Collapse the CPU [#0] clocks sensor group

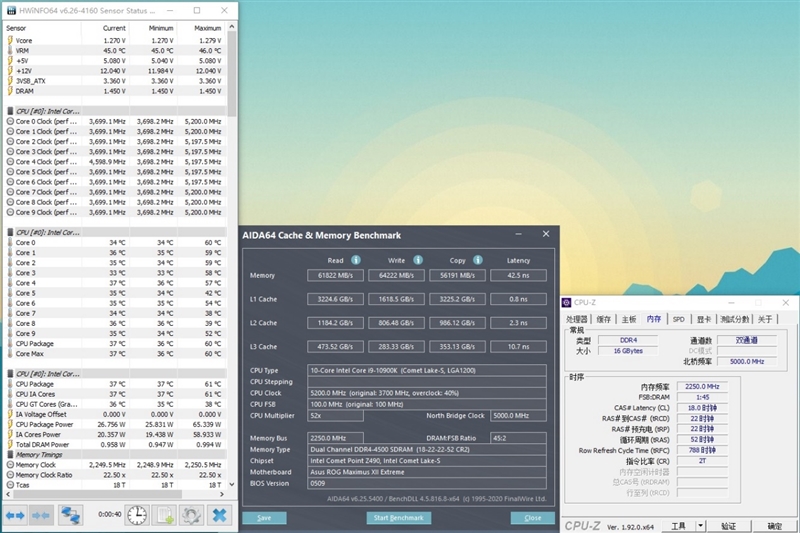tap(10, 111)
